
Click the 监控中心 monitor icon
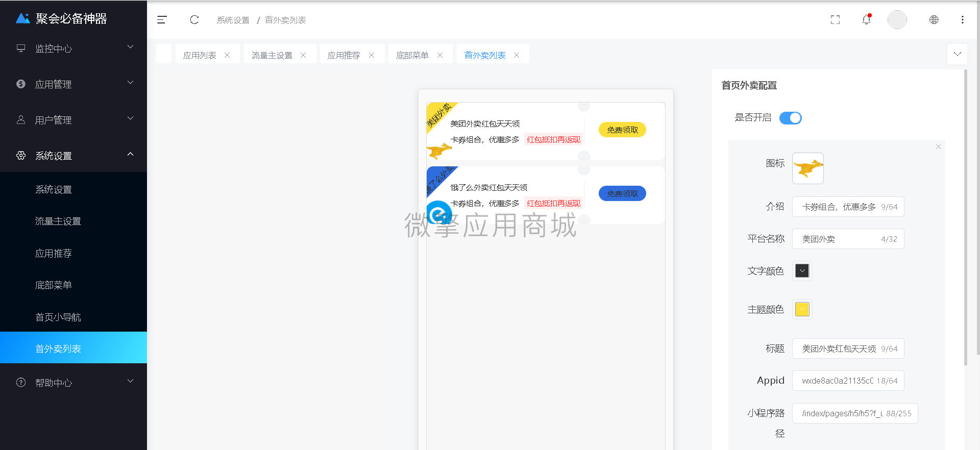click(x=21, y=48)
